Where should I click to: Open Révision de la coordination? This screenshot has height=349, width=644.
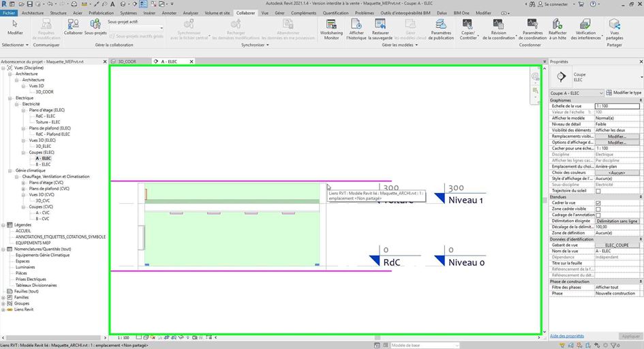[x=498, y=25]
